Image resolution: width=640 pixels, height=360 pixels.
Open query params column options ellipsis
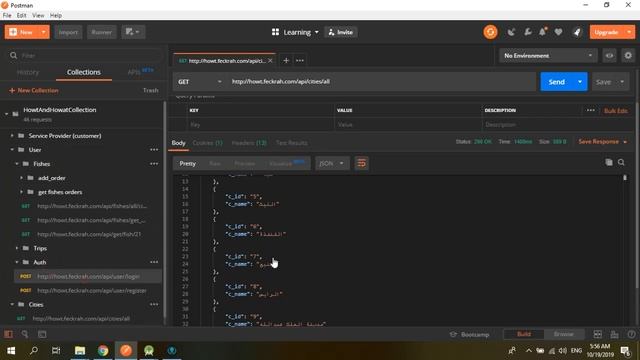[x=591, y=110]
